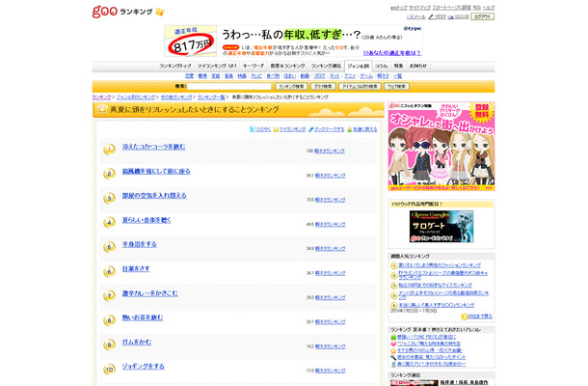Open the テレビ genre link
The image size is (588, 386).
[x=256, y=76]
